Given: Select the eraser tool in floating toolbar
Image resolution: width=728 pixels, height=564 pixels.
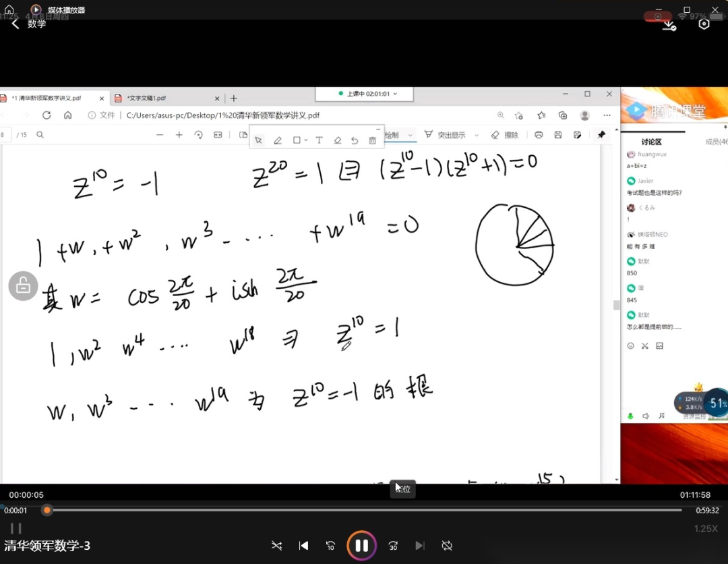Looking at the screenshot, I should coord(338,140).
